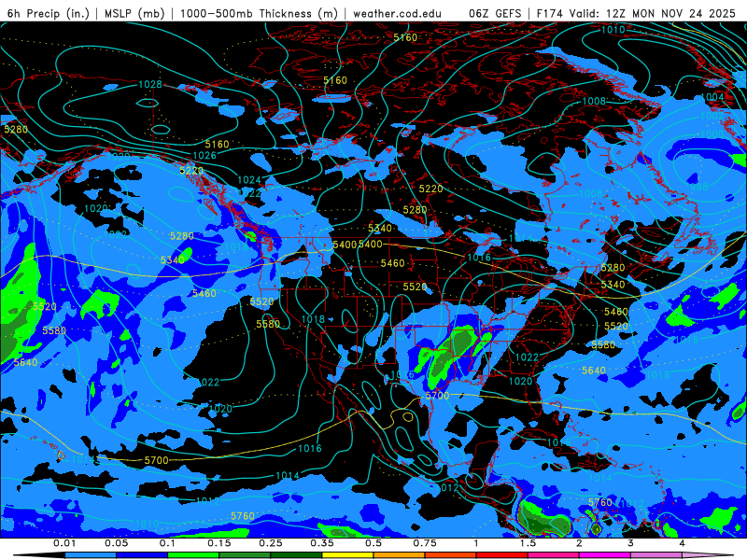Click the bright green 0.1–0.15 colorbar segment
Image resolution: width=747 pixels, height=560 pixels.
pos(193,555)
